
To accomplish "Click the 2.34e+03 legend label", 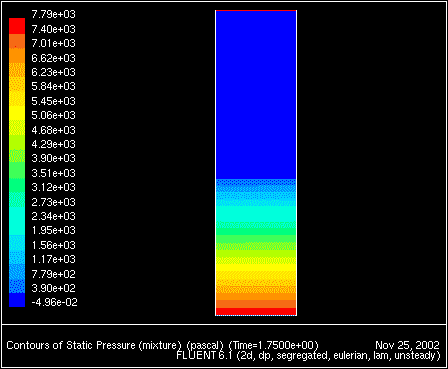I will coord(53,216).
